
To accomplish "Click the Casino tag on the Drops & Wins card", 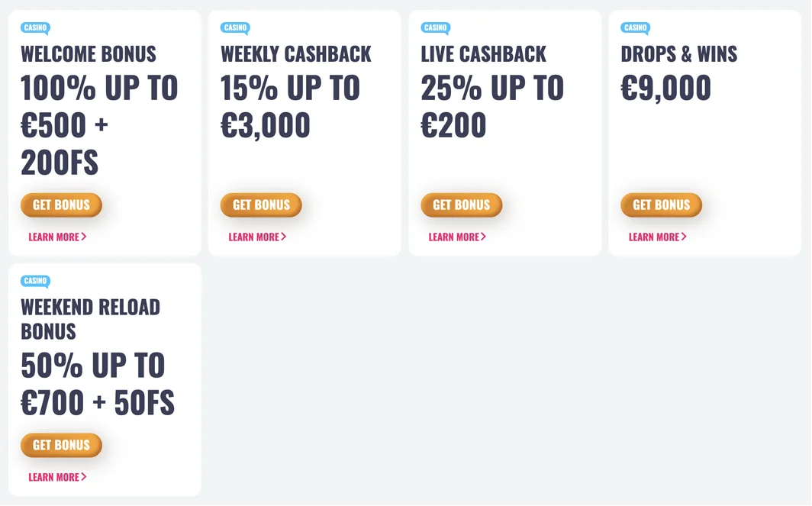I will [x=636, y=27].
